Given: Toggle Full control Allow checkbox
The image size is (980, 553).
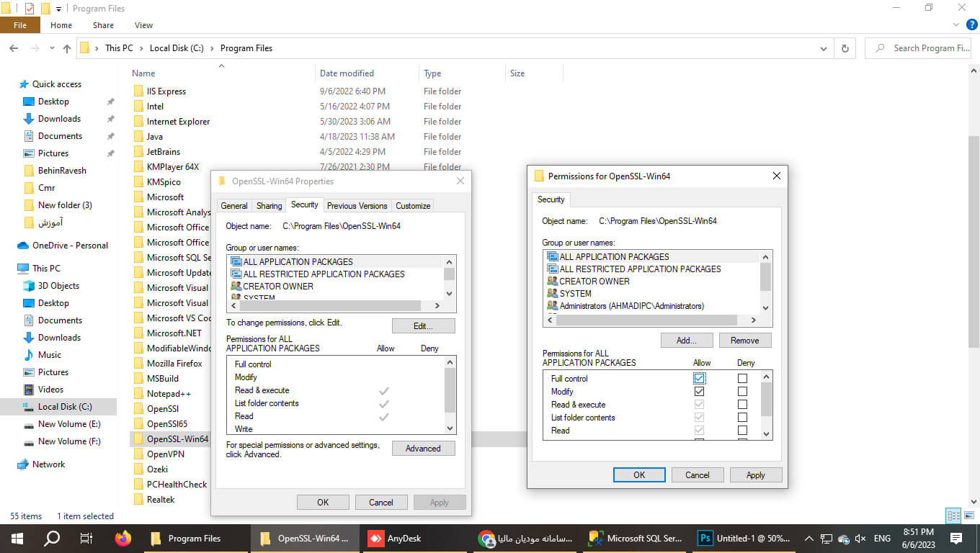Looking at the screenshot, I should tap(699, 379).
